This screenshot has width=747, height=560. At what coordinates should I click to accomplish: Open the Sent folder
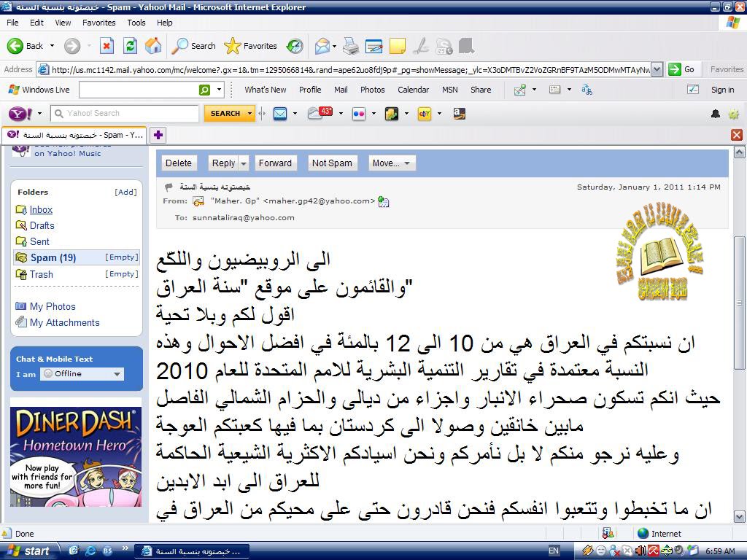pos(39,242)
